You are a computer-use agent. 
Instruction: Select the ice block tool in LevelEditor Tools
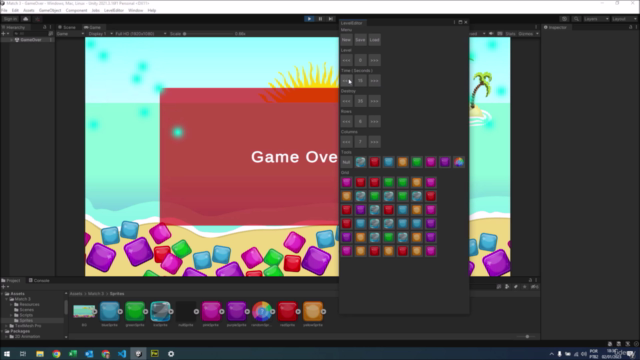pyautogui.click(x=360, y=162)
